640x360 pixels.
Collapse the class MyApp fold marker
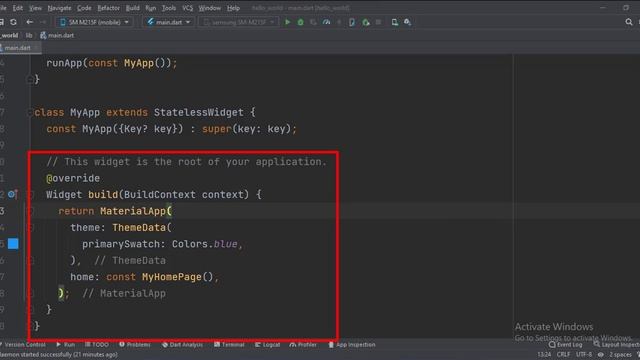pos(30,112)
